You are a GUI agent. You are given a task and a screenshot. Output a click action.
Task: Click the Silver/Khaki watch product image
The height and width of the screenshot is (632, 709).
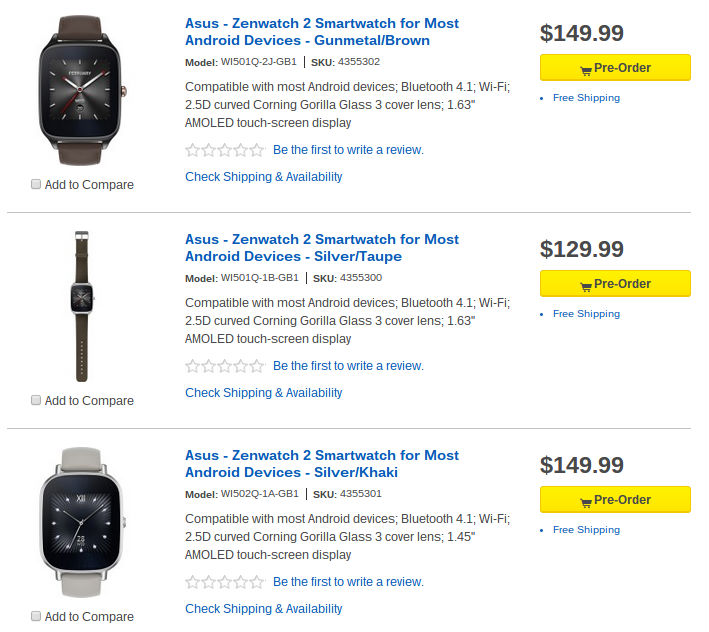tap(82, 522)
